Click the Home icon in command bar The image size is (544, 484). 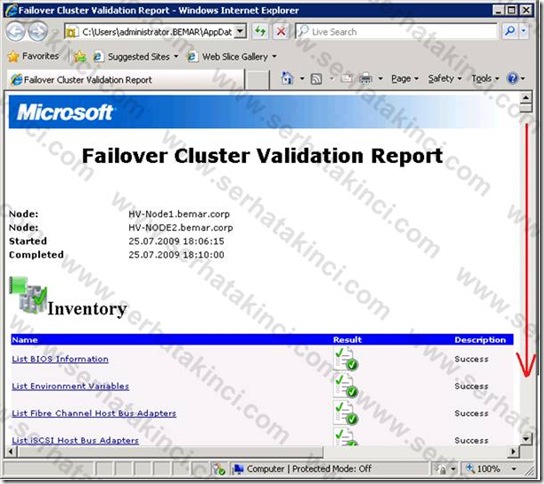point(287,78)
